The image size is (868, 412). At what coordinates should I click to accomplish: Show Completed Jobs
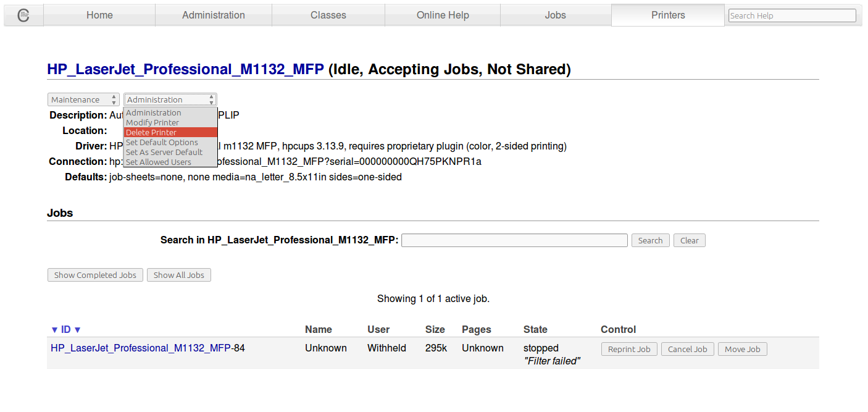(x=95, y=275)
